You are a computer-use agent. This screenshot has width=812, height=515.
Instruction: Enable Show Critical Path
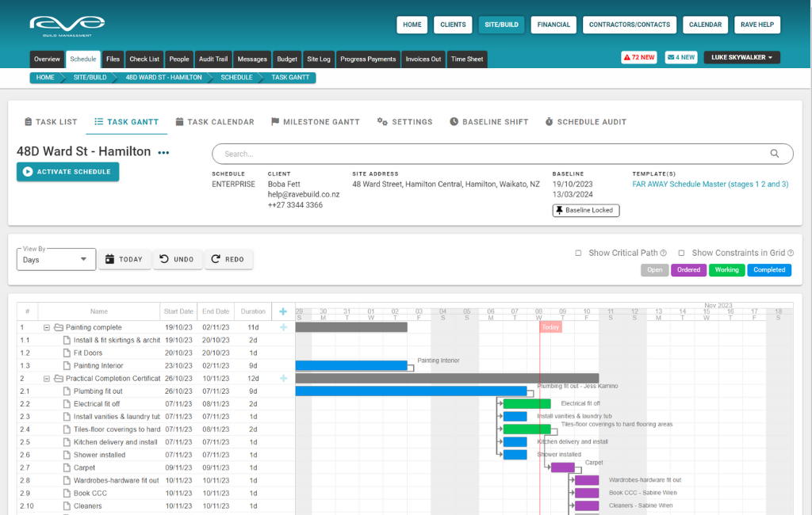(578, 253)
